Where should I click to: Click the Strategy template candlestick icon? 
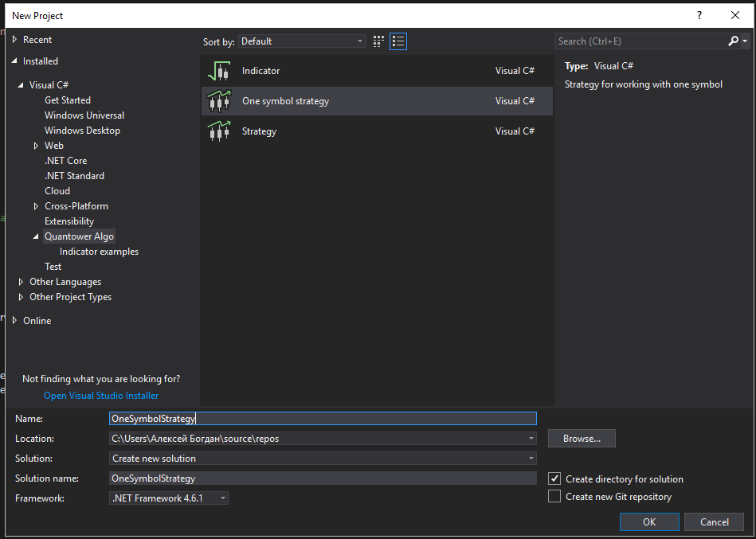(x=219, y=131)
